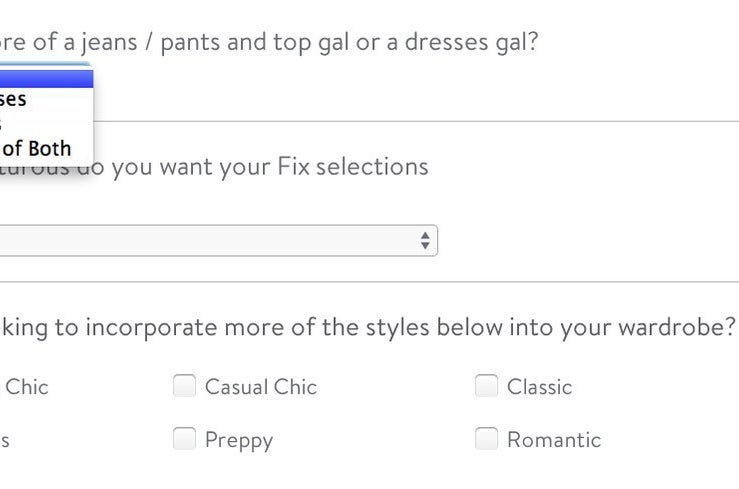The image size is (739, 489).
Task: Select the blank highlighted dropdown option
Action: [45, 75]
